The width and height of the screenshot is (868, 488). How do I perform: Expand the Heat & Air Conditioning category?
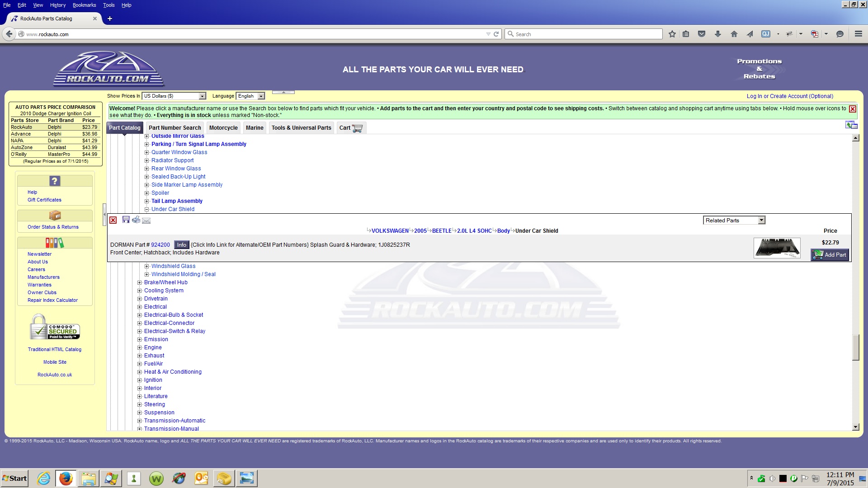coord(139,372)
